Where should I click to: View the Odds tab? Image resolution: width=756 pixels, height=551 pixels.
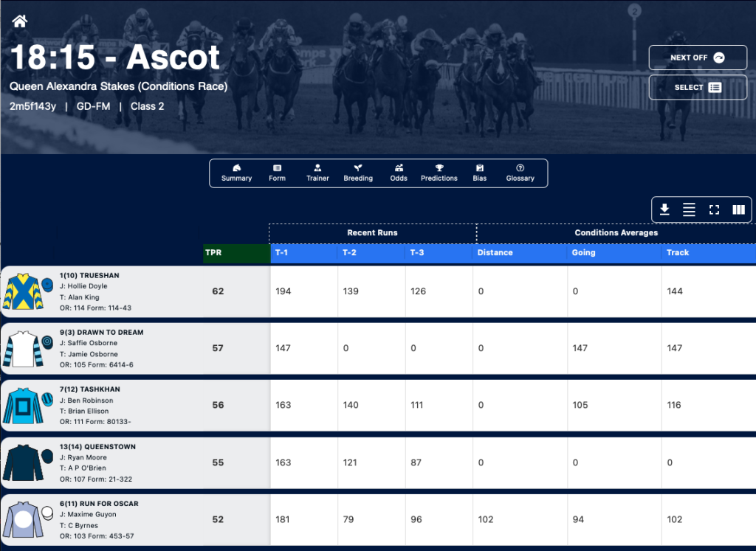(399, 173)
